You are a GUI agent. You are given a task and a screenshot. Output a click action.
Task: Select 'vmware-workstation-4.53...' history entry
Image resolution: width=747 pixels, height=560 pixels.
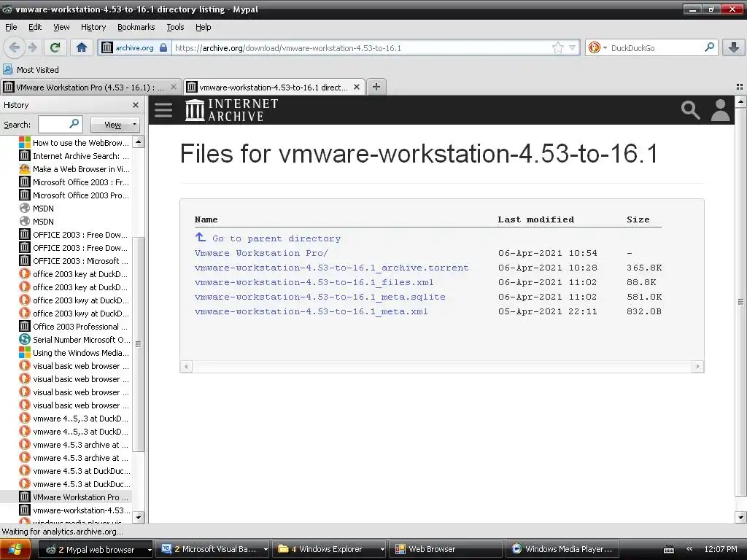coord(74,510)
